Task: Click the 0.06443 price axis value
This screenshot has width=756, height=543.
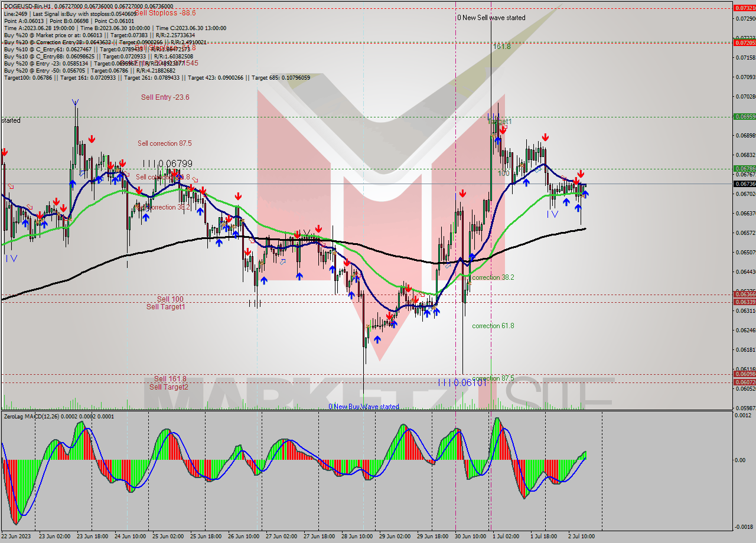Action: click(746, 271)
